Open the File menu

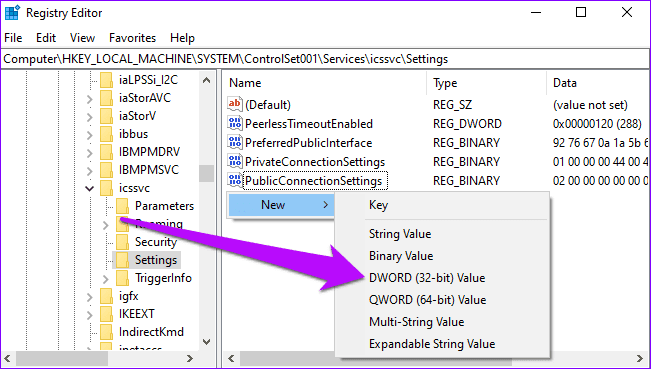(13, 38)
